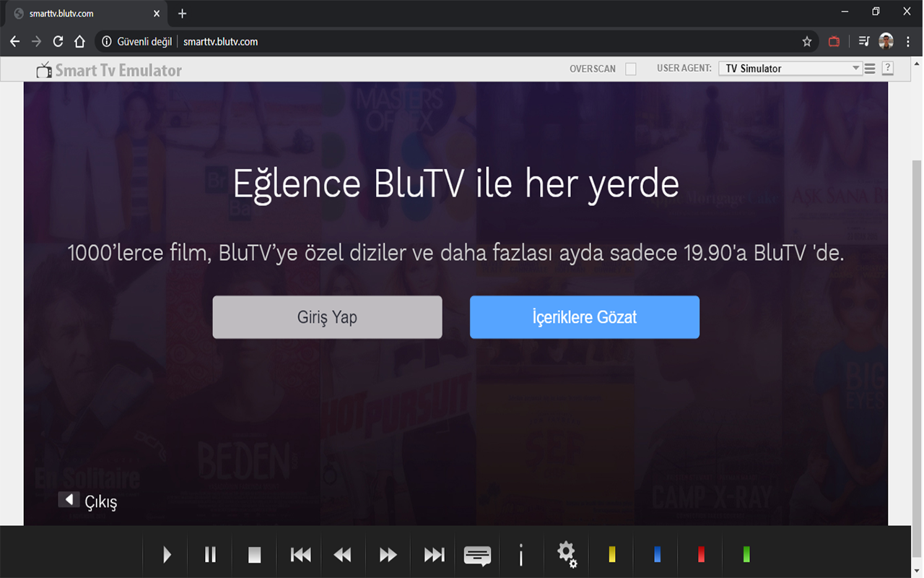Toggle the subtitles caption icon
The height and width of the screenshot is (578, 924).
477,555
